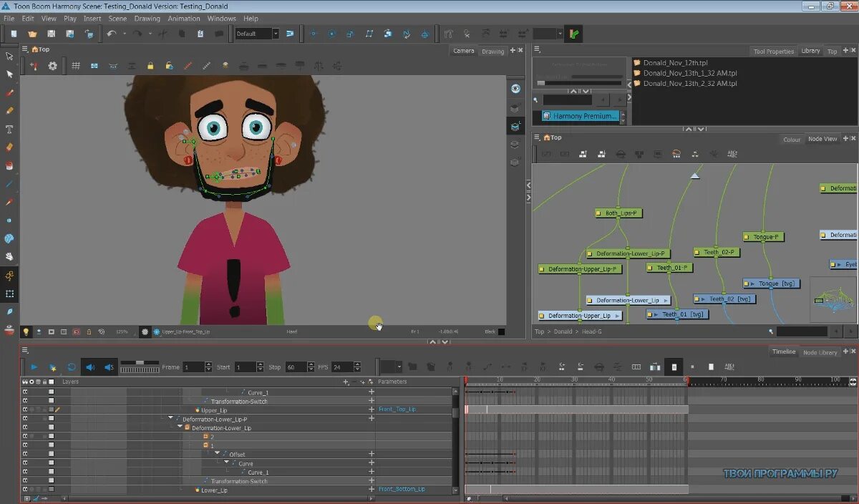Toggle visibility of the Deformation-Lower_Lip layer
Screen dimensions: 859x504
[x=25, y=427]
